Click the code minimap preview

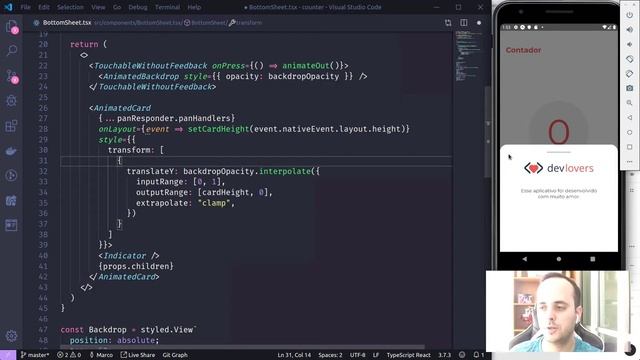click(469, 55)
